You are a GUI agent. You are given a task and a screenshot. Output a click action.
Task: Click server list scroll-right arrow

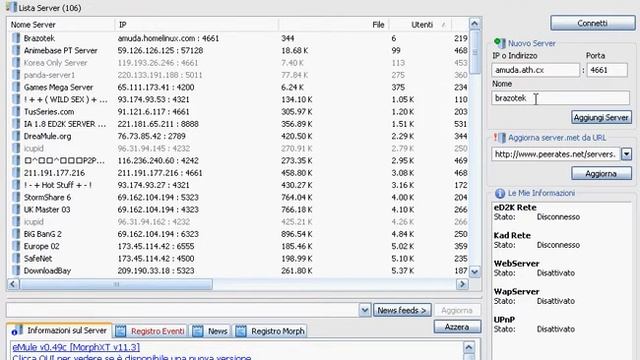(x=462, y=284)
